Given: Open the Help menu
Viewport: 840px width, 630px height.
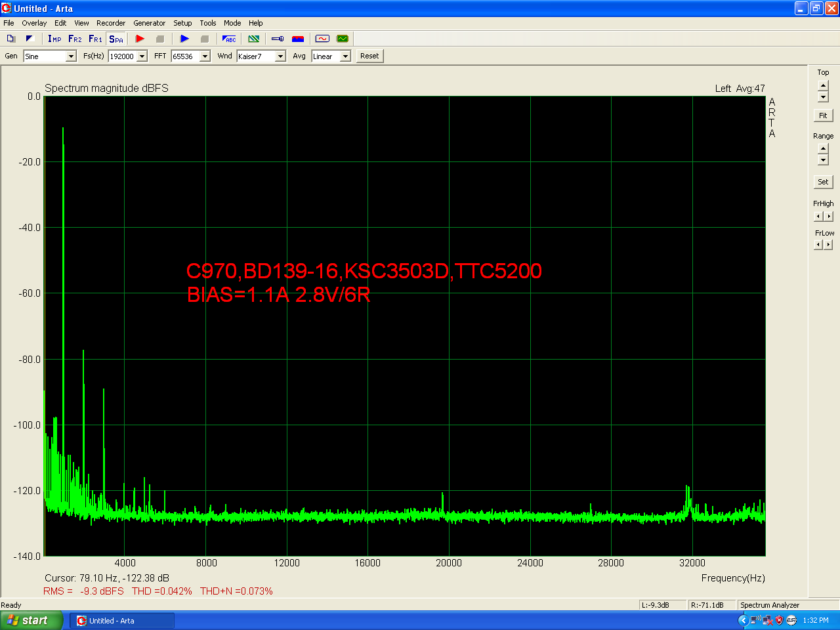Looking at the screenshot, I should [256, 23].
